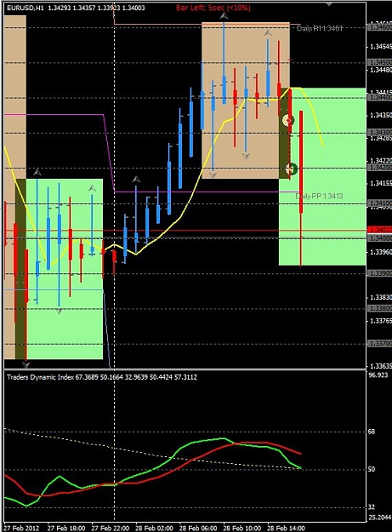The height and width of the screenshot is (532, 392).
Task: Click the 1.3376 price axis label
Action: coord(380,321)
